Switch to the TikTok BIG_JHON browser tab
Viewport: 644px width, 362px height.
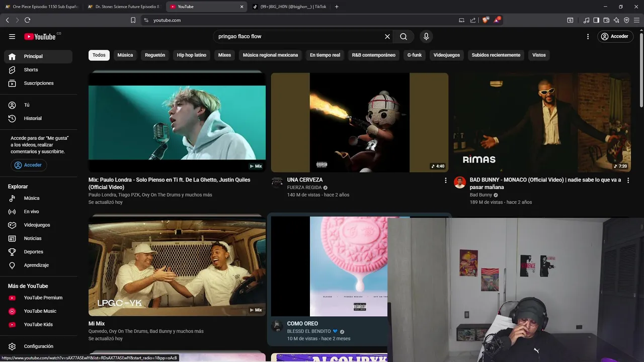[289, 7]
